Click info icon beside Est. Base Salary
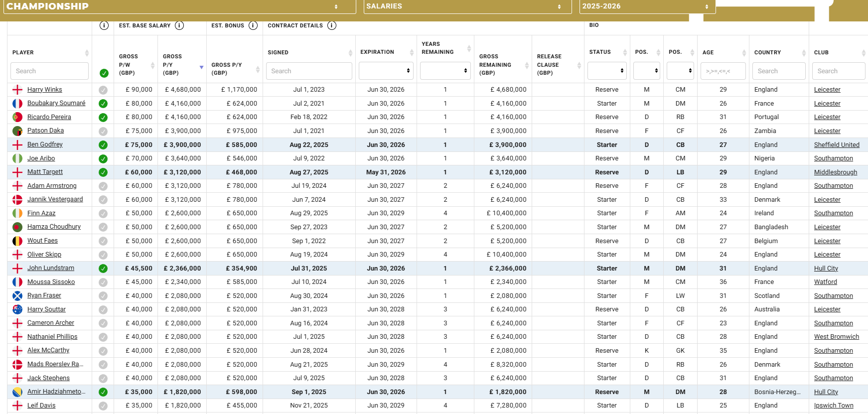This screenshot has width=868, height=414. 179,25
